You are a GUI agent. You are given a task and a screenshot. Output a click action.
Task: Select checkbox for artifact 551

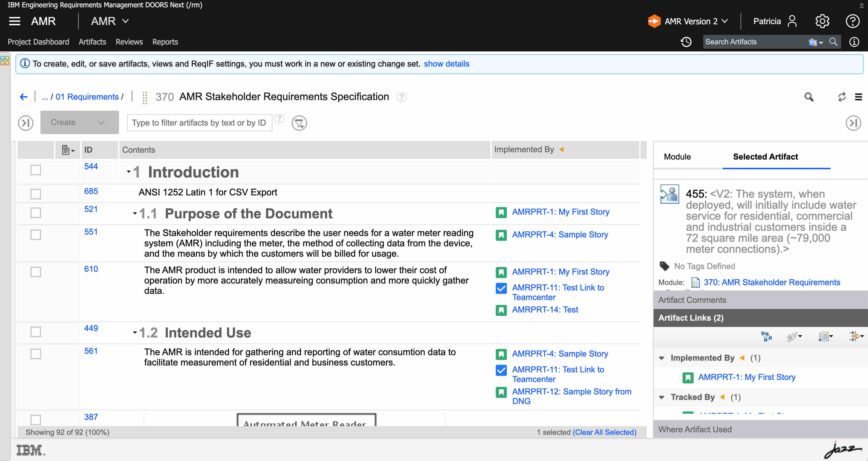(x=36, y=235)
